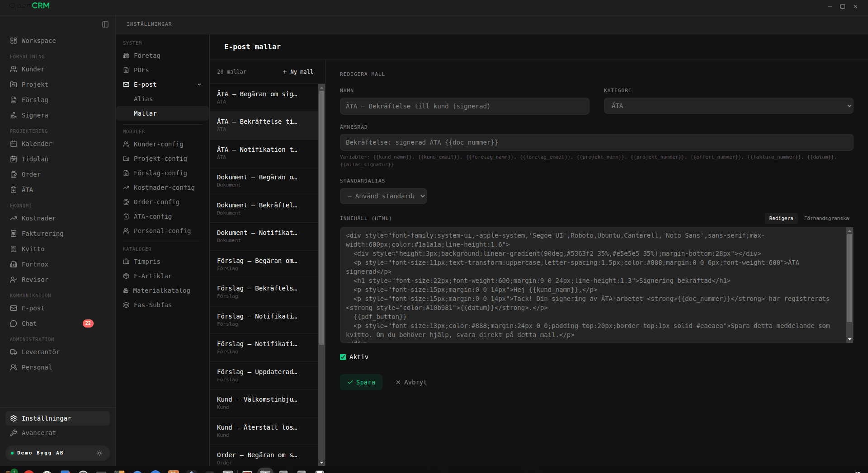The image size is (868, 473).
Task: Click the Företag building icon in settings
Action: point(126,56)
